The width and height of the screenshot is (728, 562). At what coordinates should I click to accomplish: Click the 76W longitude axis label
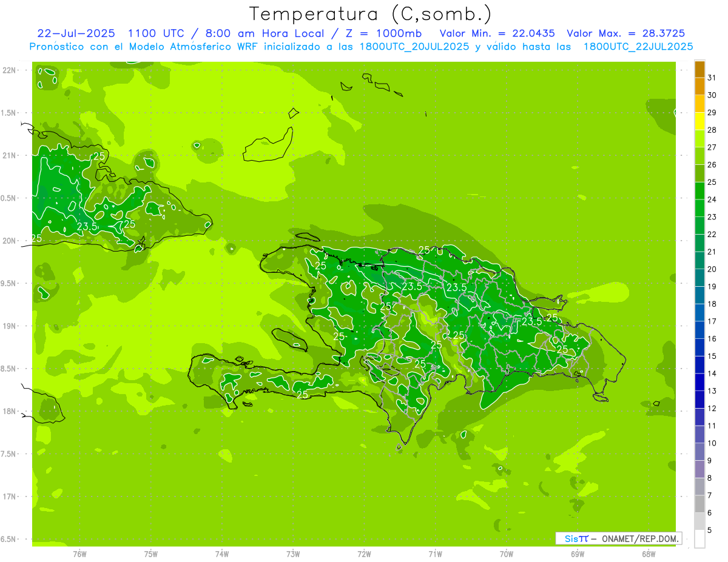pyautogui.click(x=79, y=554)
